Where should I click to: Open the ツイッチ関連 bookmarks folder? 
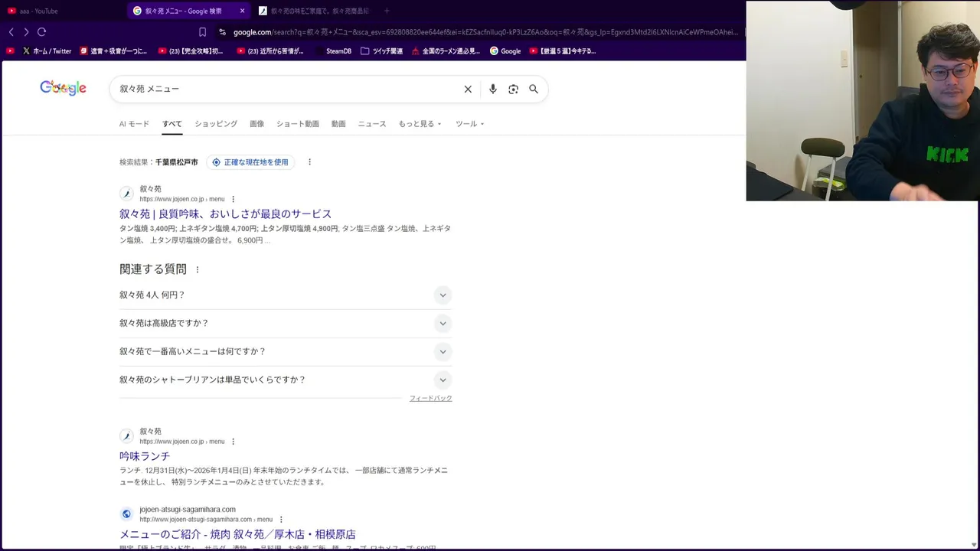381,51
